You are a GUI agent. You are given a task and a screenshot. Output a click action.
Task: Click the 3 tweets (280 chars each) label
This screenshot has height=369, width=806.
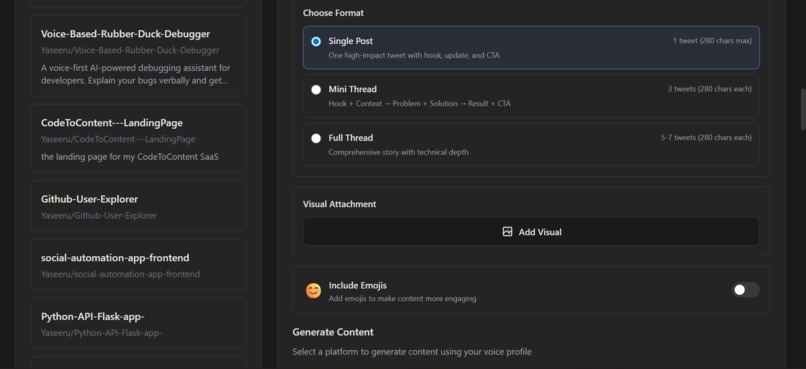[709, 89]
